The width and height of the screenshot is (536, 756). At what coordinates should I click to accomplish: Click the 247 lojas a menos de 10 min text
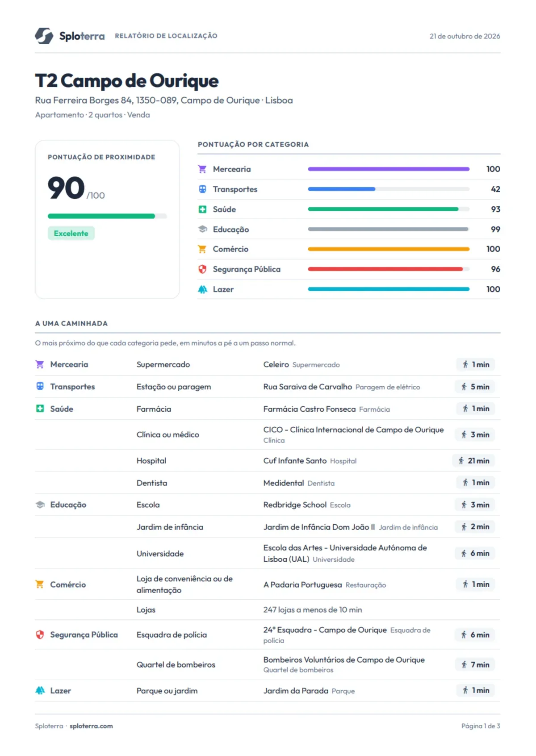tap(313, 610)
